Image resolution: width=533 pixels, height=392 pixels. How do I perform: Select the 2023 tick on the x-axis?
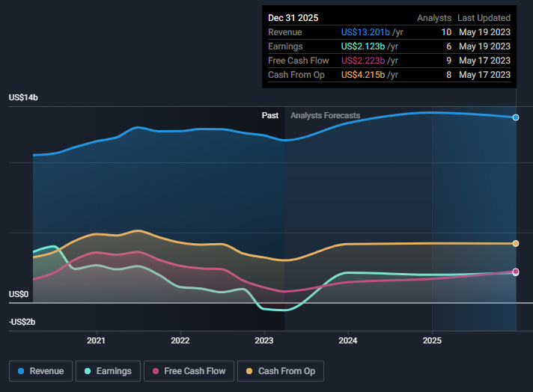pos(264,340)
